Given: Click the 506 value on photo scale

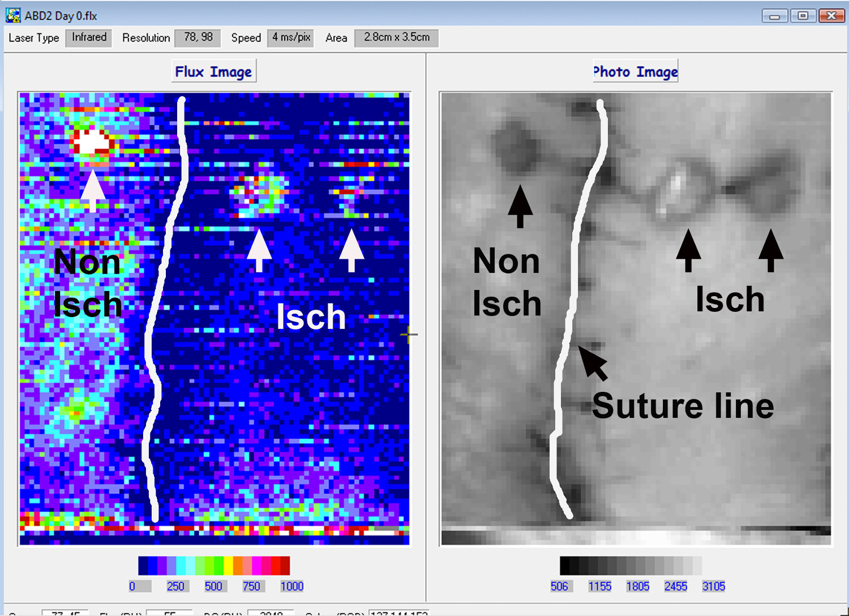Looking at the screenshot, I should coord(559,587).
